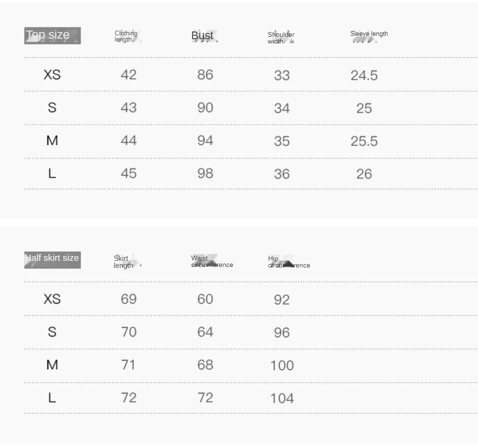Image resolution: width=478 pixels, height=448 pixels.
Task: Click the Sleeve length column header
Action: coord(369,33)
